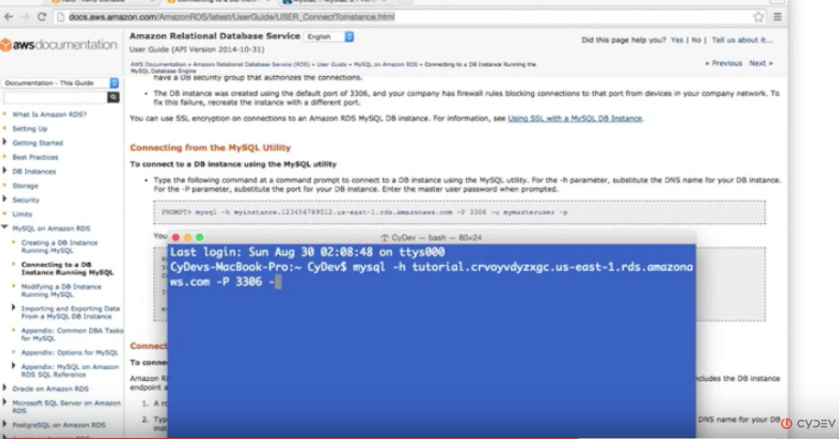Expand the Security section

coord(5,199)
